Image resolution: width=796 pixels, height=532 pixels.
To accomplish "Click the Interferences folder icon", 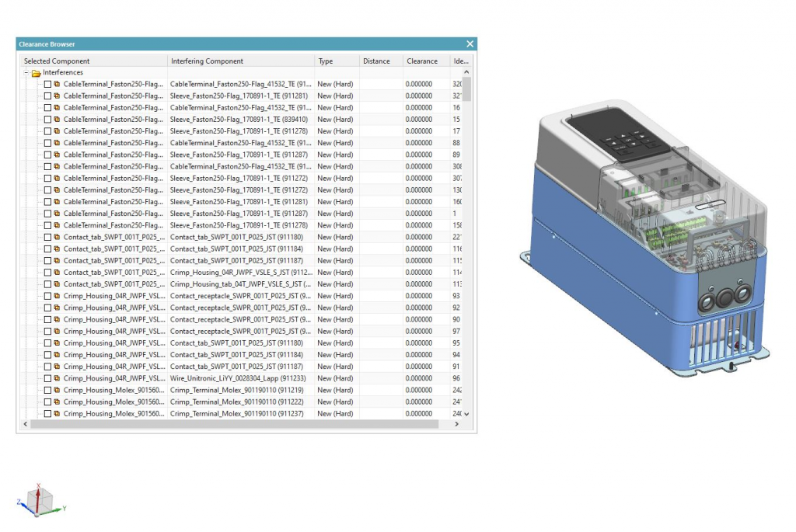I will [x=36, y=72].
